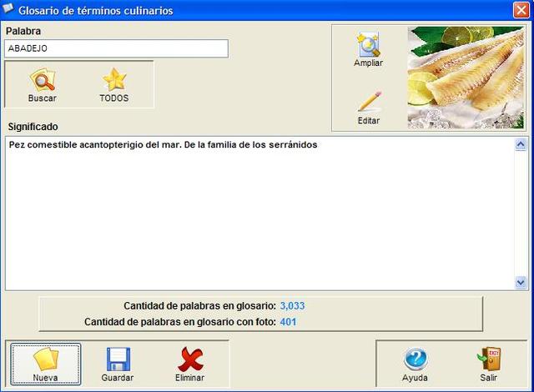The width and height of the screenshot is (534, 392).
Task: Click the 'Significado' heading label
Action: point(33,127)
